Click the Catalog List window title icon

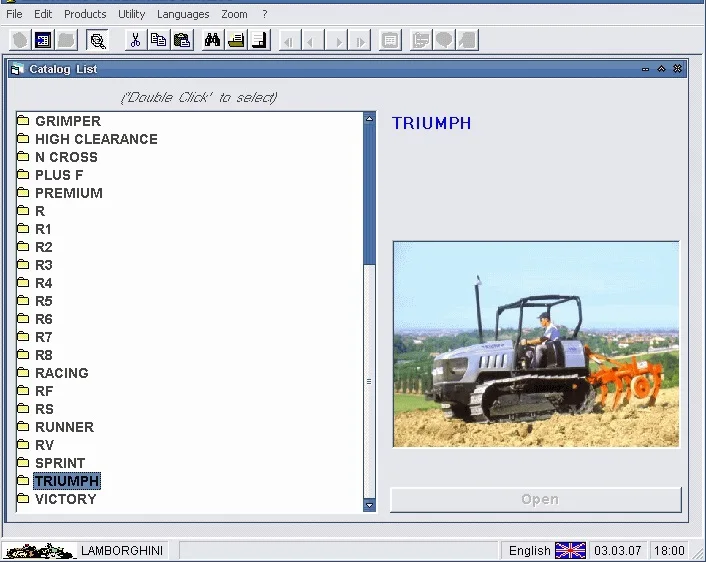click(x=17, y=69)
